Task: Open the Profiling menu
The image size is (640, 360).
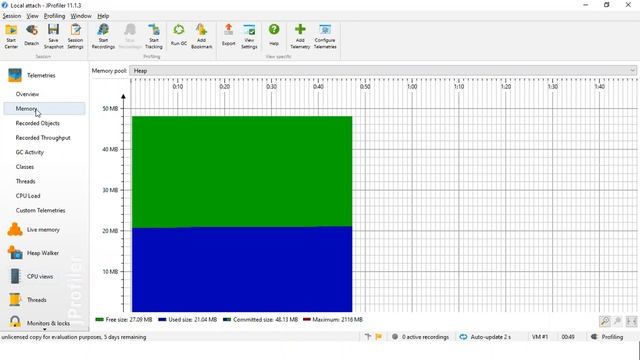Action: pyautogui.click(x=55, y=16)
